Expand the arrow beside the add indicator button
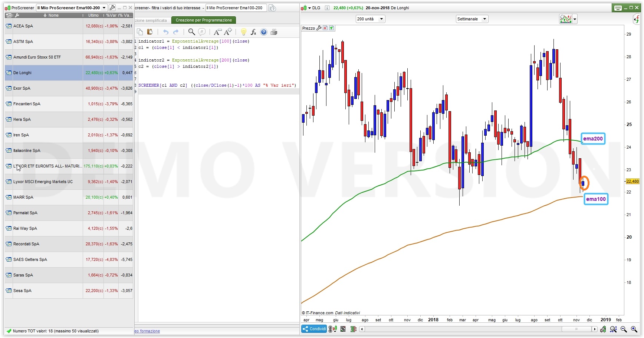This screenshot has height=338, width=644. [575, 19]
